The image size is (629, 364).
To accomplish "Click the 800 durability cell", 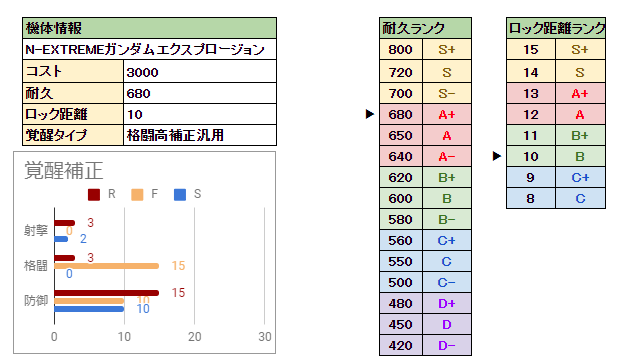I will (x=401, y=49).
